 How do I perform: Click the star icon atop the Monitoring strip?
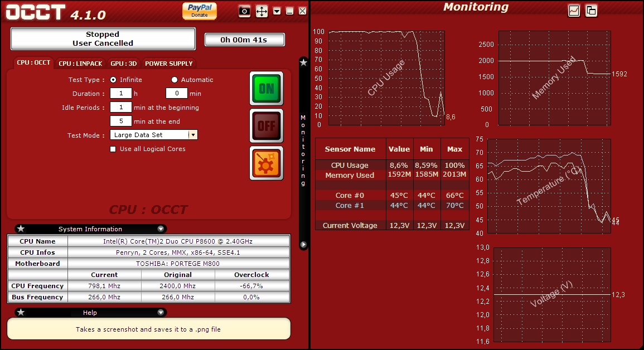pyautogui.click(x=303, y=63)
